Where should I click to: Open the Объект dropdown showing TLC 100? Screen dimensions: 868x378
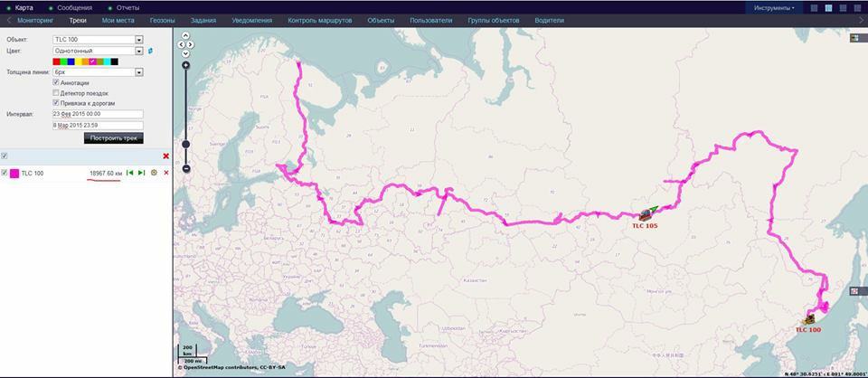98,40
